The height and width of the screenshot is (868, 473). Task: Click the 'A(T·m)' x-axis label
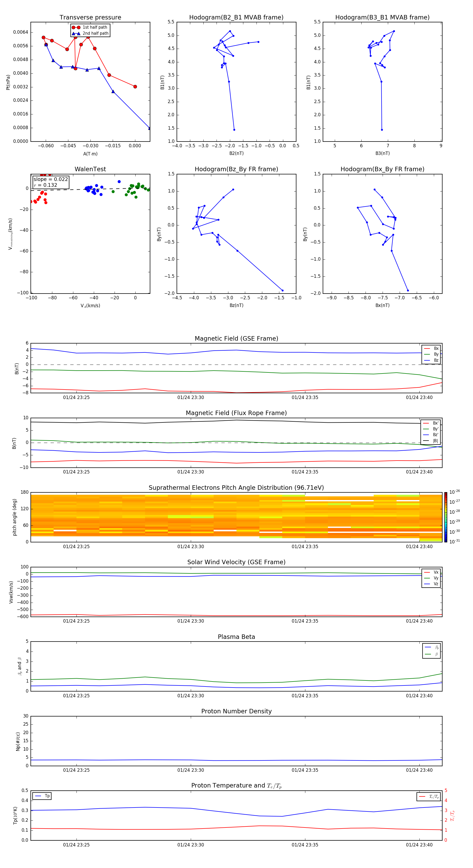pyautogui.click(x=90, y=154)
